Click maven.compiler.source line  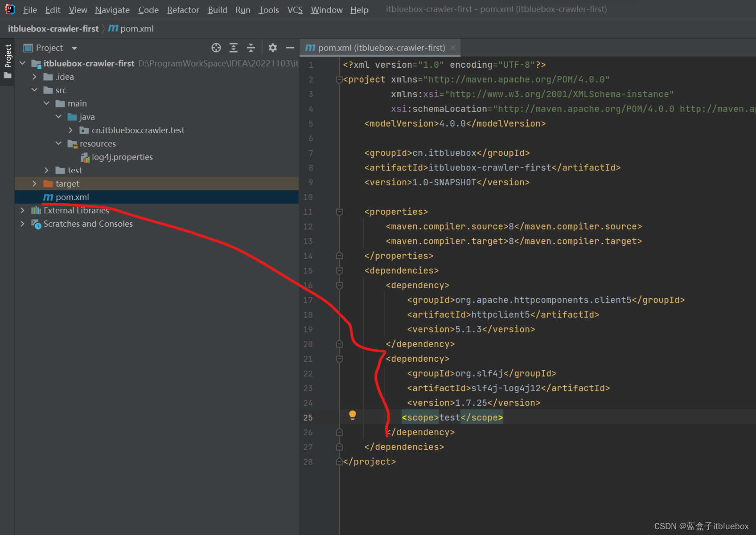coord(514,227)
